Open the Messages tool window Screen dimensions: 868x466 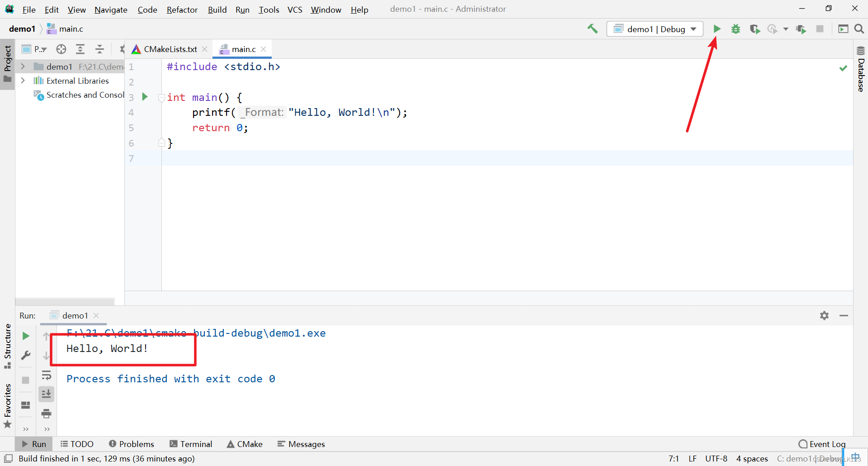301,444
